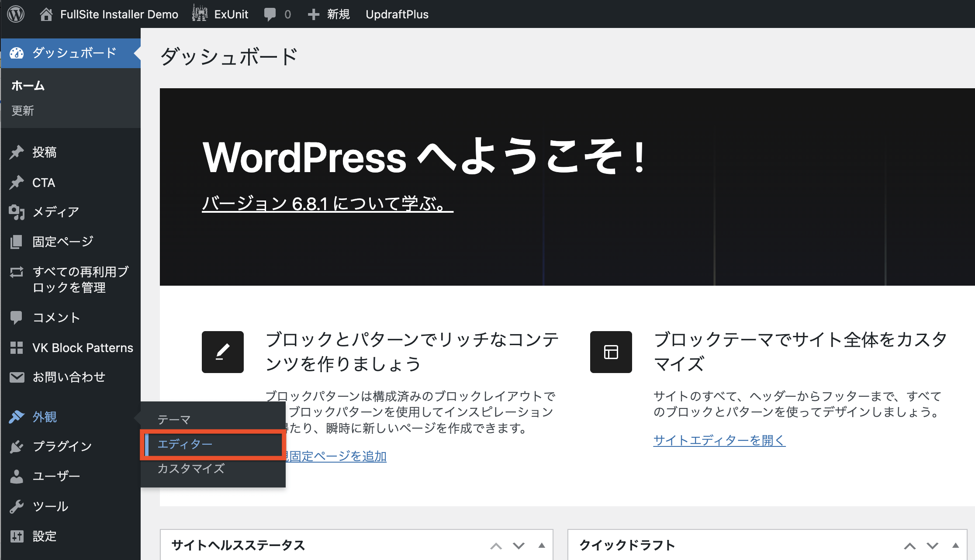Click the home icon beside FullSite Installer Demo
Screen dimensions: 975x560
tap(46, 14)
